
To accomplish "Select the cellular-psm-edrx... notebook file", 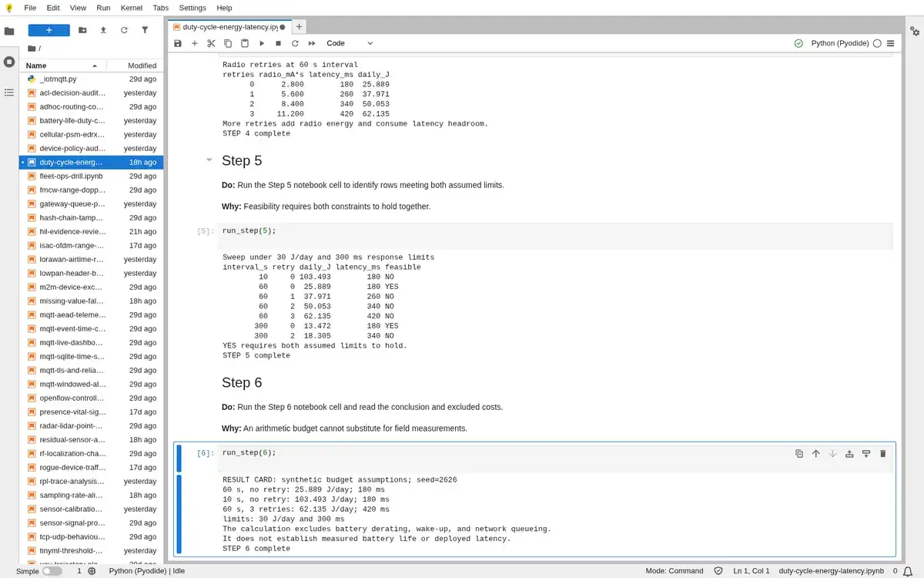I will pos(90,134).
